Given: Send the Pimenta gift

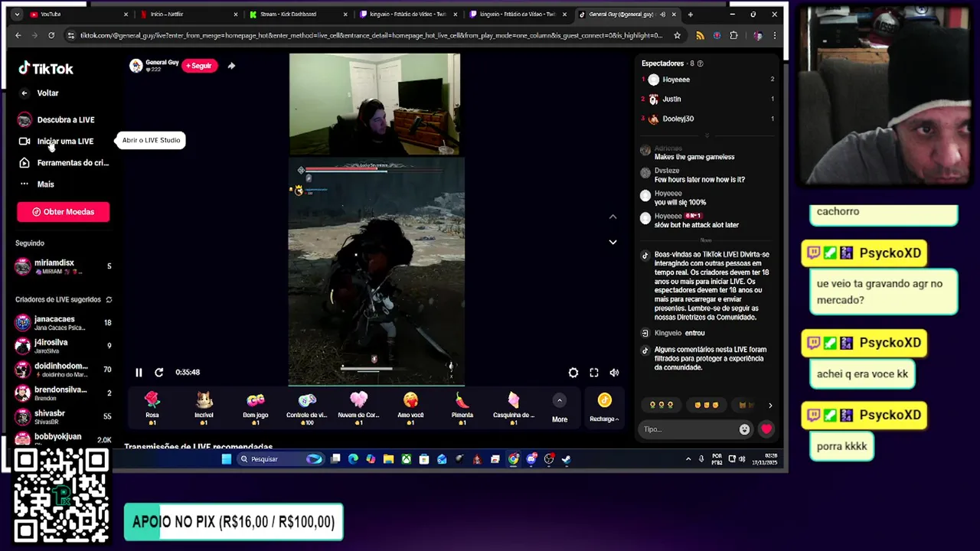Looking at the screenshot, I should 462,408.
